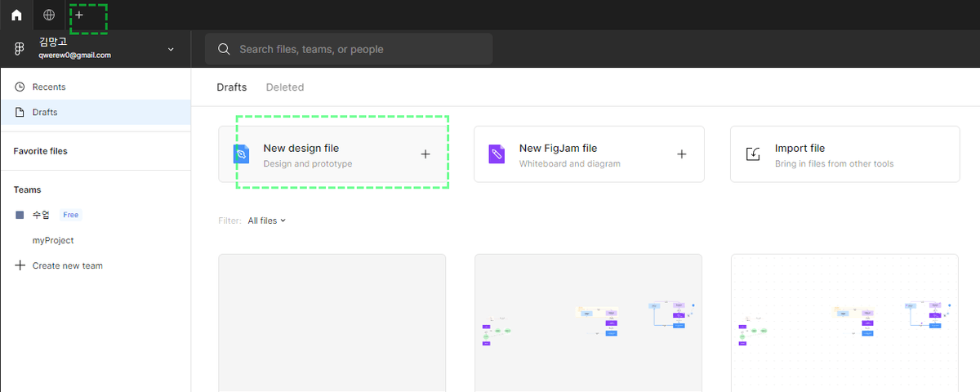Click the Home icon tab
Image resolution: width=980 pixels, height=392 pixels.
[16, 15]
